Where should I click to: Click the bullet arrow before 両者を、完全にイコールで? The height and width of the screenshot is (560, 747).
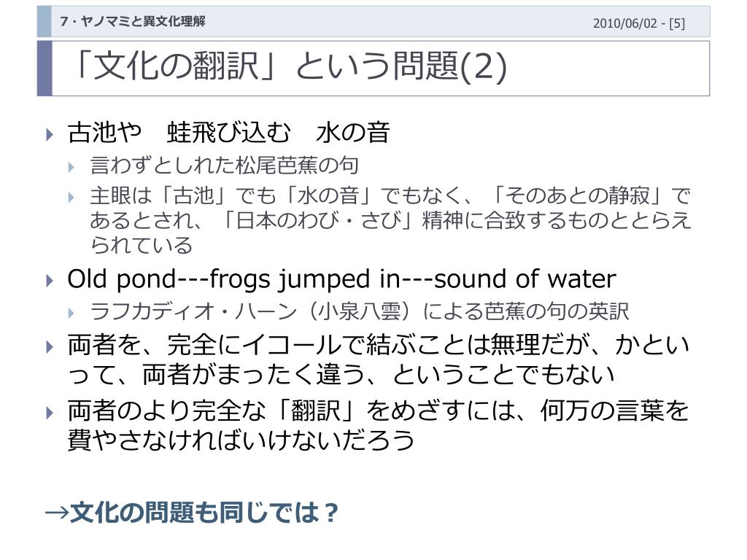50,346
